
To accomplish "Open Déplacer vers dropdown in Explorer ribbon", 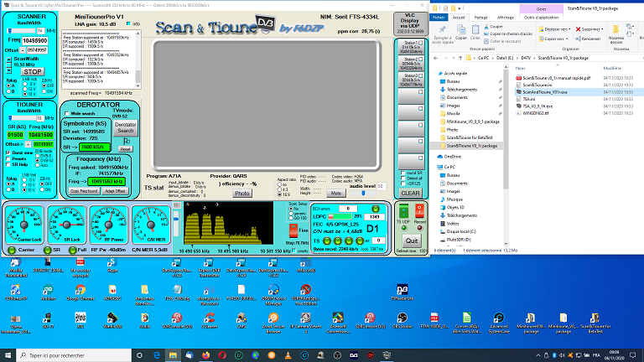I will pyautogui.click(x=553, y=29).
